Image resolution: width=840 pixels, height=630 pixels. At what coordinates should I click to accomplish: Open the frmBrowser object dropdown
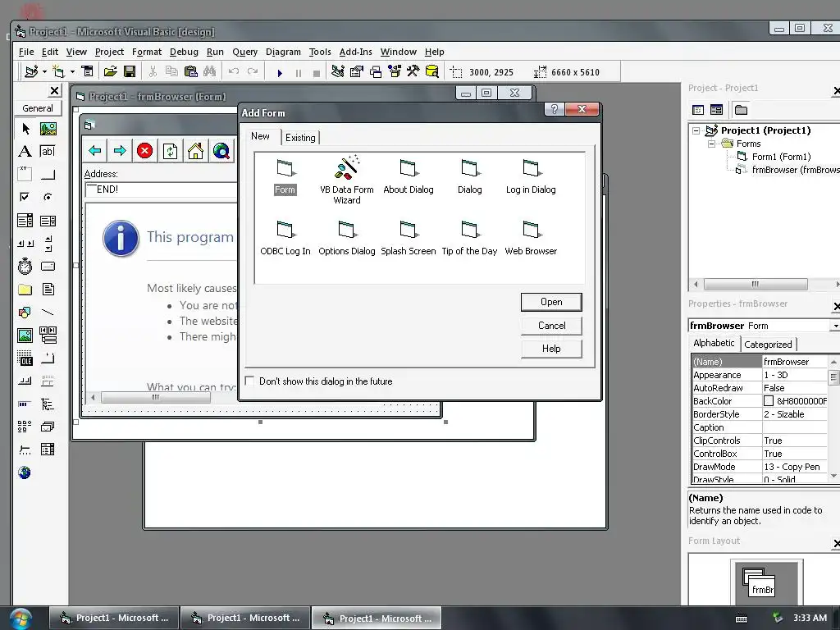click(834, 326)
